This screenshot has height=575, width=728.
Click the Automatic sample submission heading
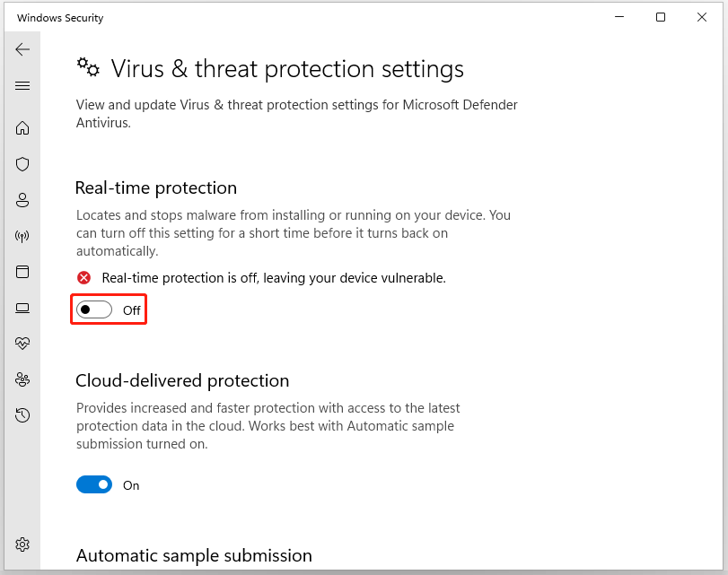tap(193, 555)
